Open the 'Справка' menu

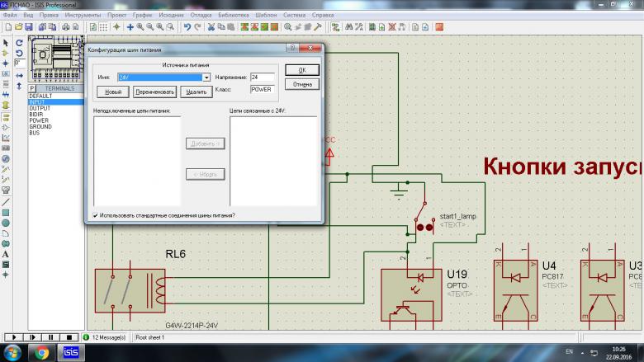point(322,15)
